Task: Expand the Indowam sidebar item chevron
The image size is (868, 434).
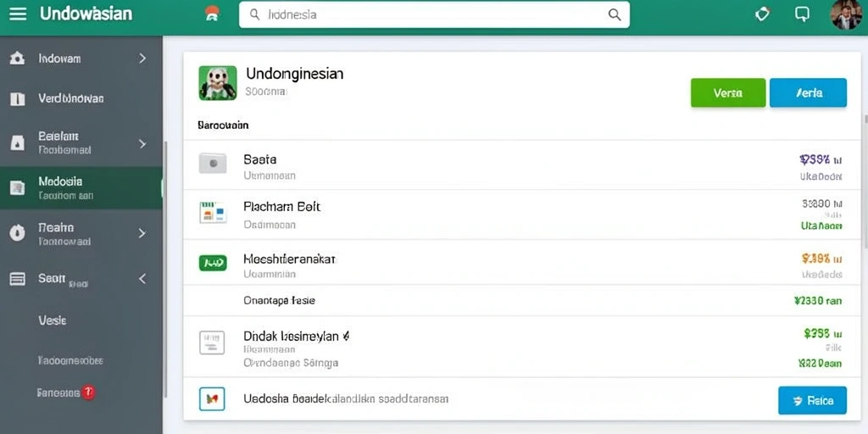Action: coord(142,58)
